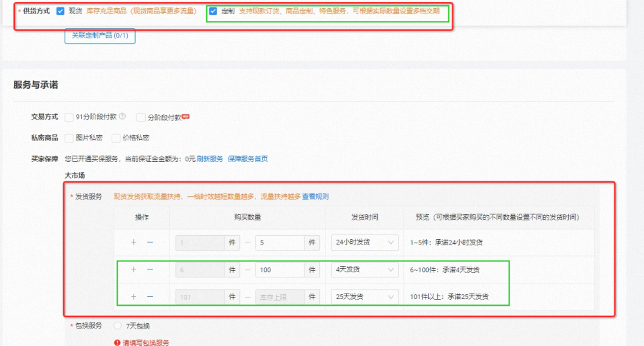Check the 图片私密 option

pyautogui.click(x=69, y=138)
